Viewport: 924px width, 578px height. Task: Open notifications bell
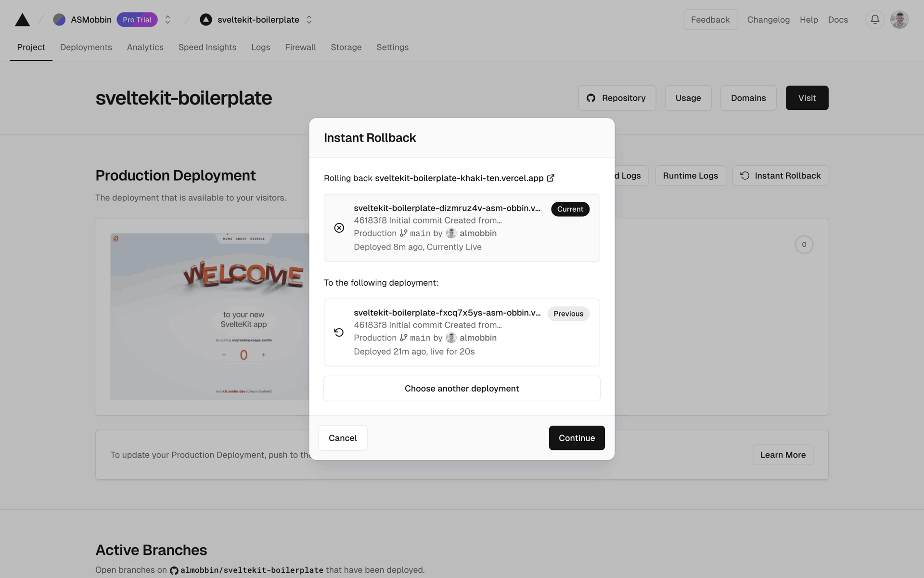[875, 20]
